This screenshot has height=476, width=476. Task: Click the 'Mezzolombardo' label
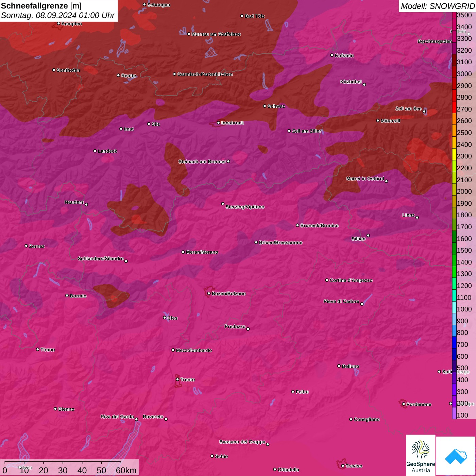pos(194,350)
